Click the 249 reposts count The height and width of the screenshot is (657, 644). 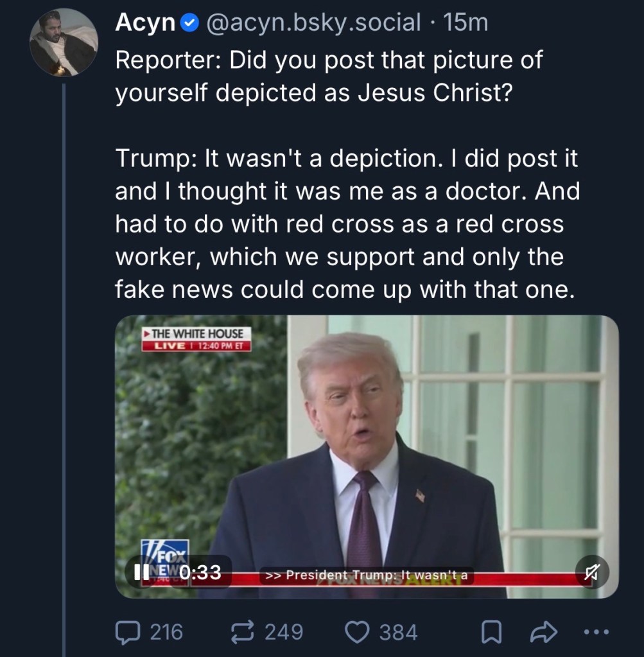point(284,633)
